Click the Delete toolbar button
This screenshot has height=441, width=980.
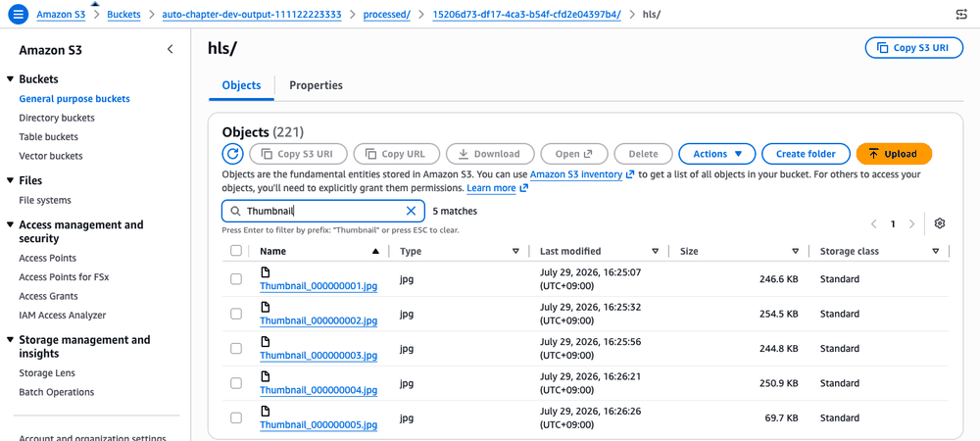coord(643,154)
